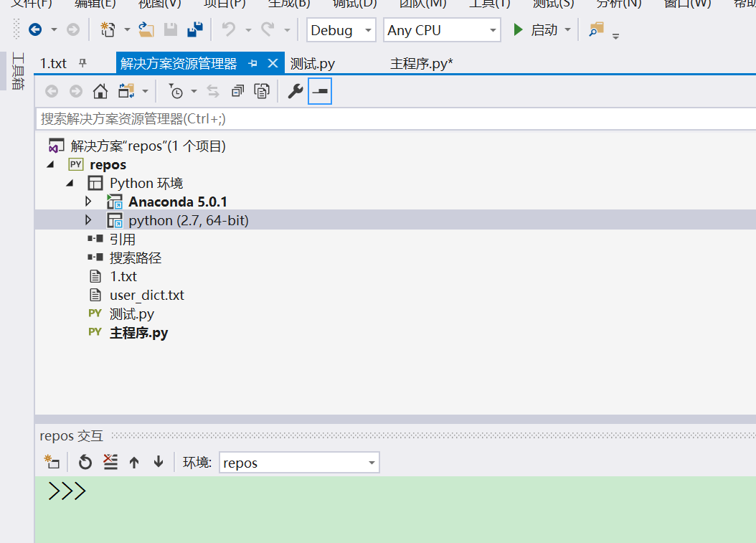The height and width of the screenshot is (543, 756).
Task: Switch to the 主程序.py* tab
Action: (x=421, y=64)
